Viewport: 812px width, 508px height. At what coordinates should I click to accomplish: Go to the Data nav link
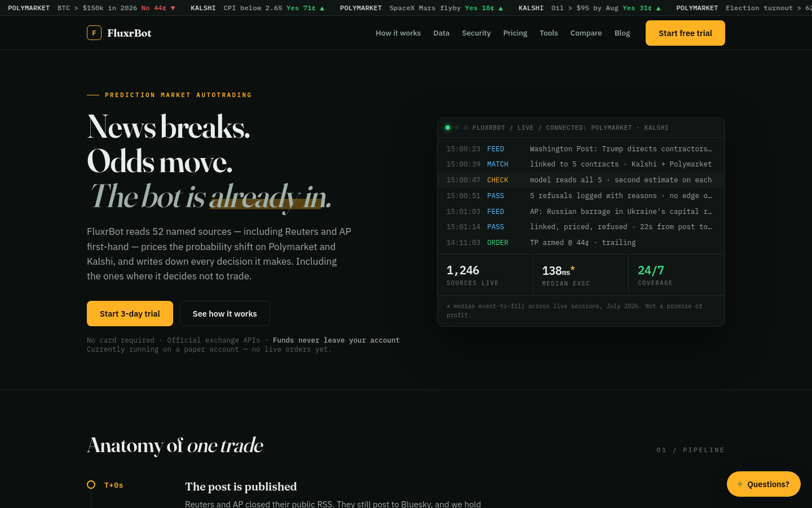click(442, 33)
